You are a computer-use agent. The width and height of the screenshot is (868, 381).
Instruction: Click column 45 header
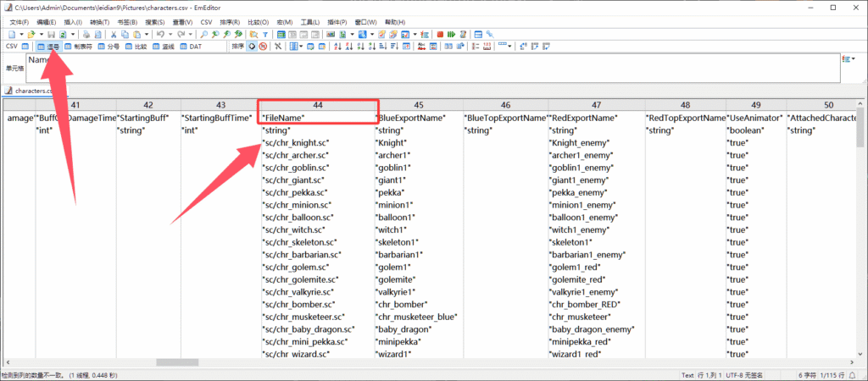pyautogui.click(x=419, y=104)
